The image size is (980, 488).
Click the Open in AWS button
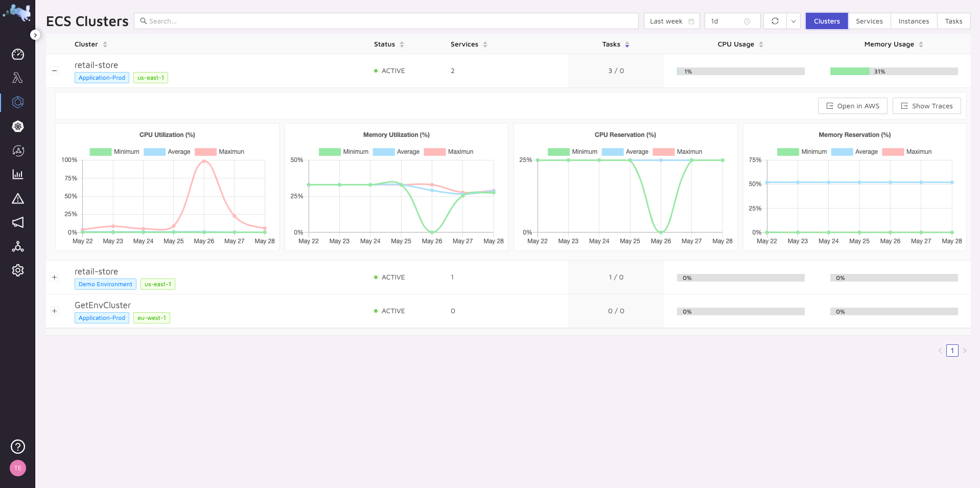point(853,106)
